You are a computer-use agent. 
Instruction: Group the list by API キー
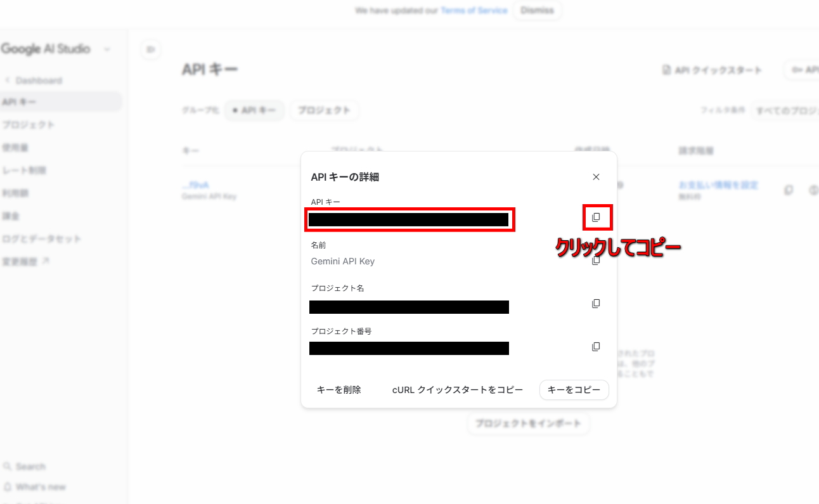pyautogui.click(x=255, y=110)
